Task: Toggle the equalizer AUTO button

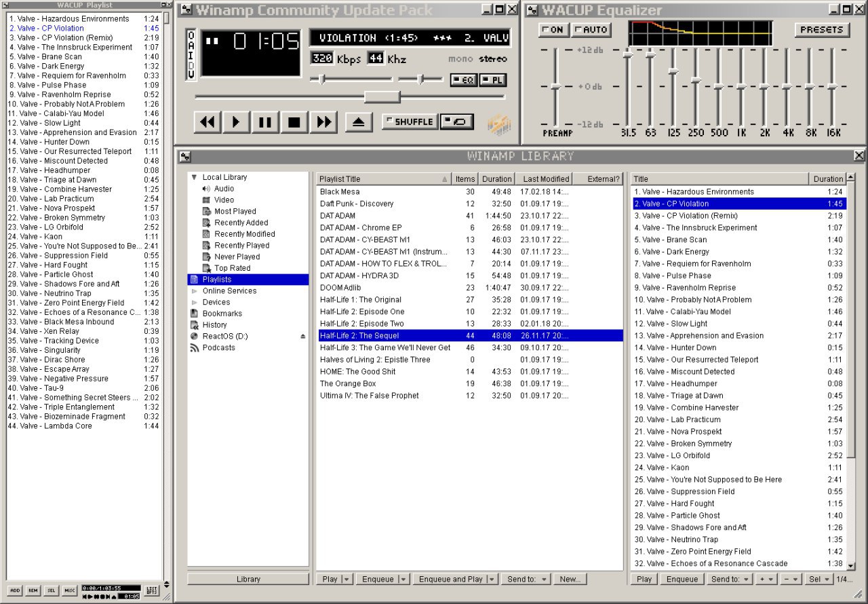Action: [591, 30]
